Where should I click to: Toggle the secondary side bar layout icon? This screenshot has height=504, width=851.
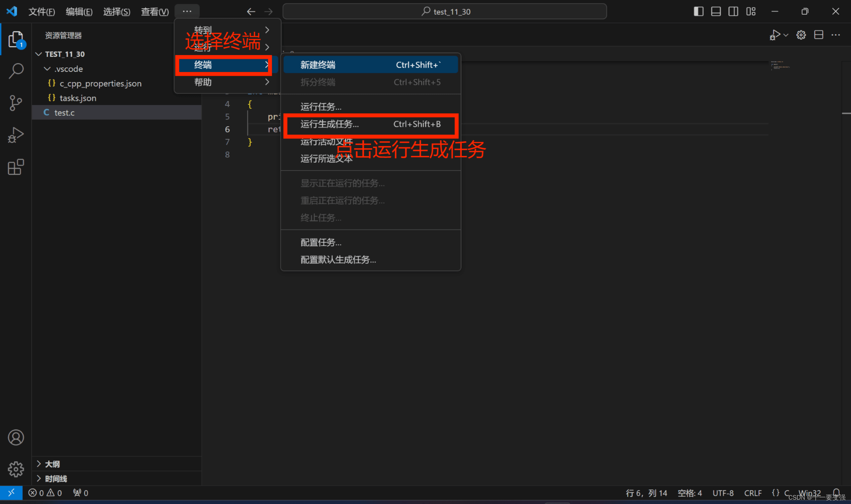pyautogui.click(x=733, y=11)
